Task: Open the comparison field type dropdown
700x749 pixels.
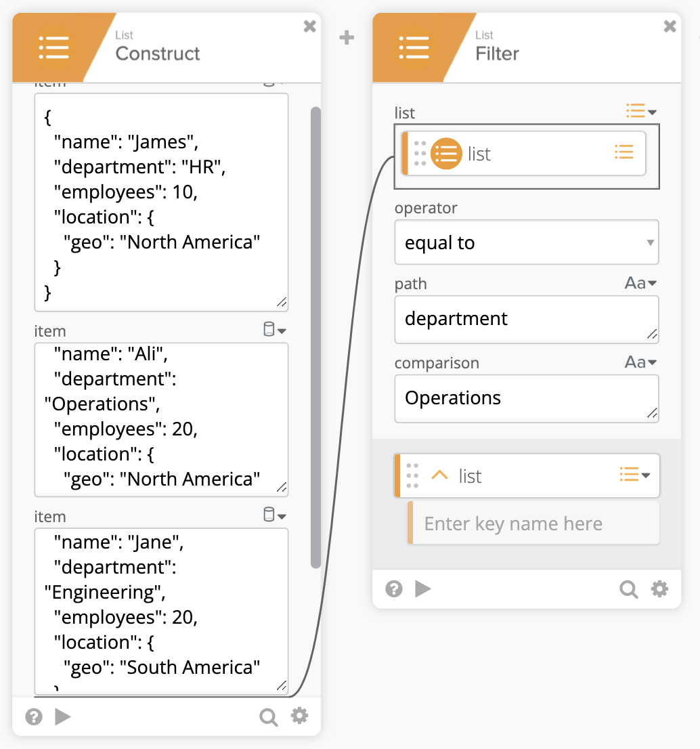Action: [x=640, y=363]
